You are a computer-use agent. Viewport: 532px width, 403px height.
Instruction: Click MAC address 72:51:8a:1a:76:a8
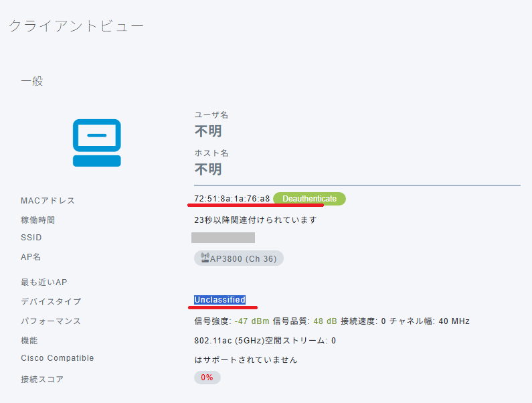coord(232,199)
